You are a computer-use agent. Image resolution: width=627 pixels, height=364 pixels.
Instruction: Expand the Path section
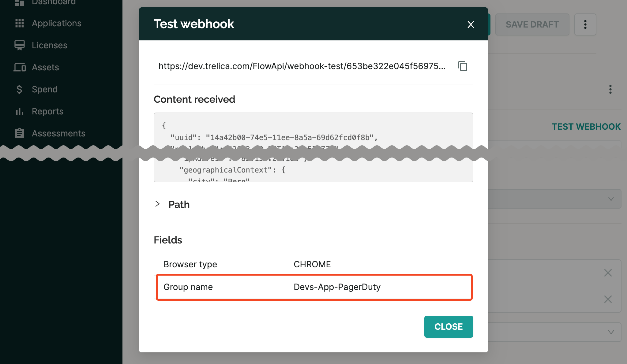point(157,204)
